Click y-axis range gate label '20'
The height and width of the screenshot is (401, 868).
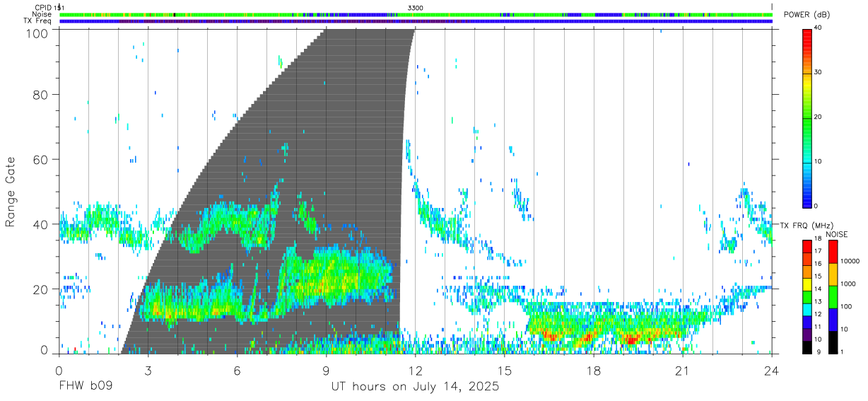click(x=40, y=289)
